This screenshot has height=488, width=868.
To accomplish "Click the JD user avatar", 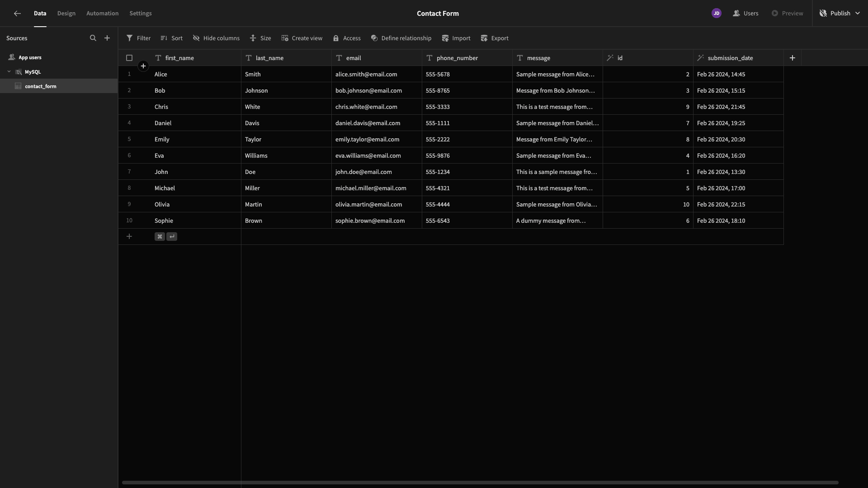I will (716, 14).
